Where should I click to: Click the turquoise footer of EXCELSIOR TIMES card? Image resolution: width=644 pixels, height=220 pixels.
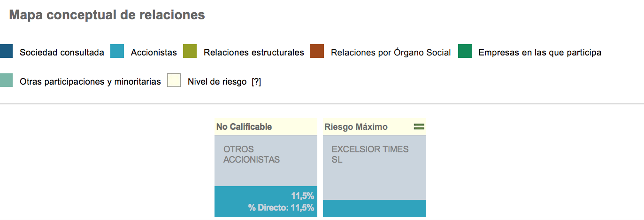(x=374, y=208)
